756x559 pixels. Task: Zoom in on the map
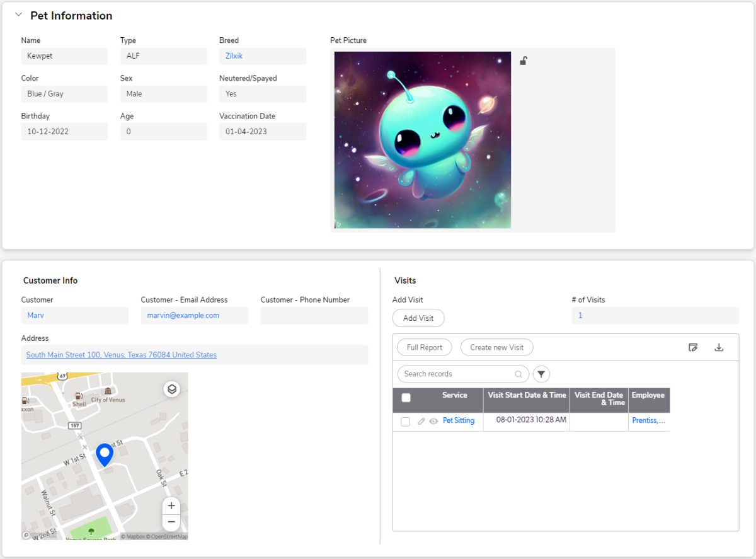coord(171,506)
